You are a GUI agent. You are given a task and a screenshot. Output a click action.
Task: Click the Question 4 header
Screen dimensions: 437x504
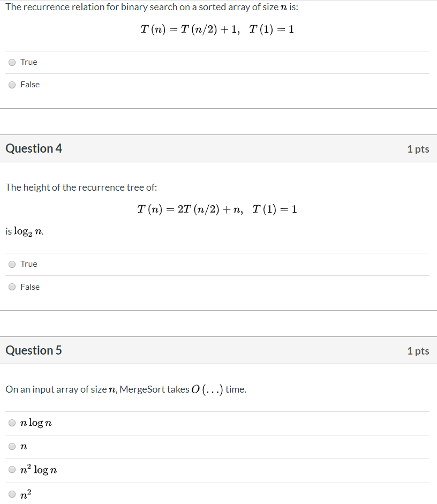tap(34, 148)
